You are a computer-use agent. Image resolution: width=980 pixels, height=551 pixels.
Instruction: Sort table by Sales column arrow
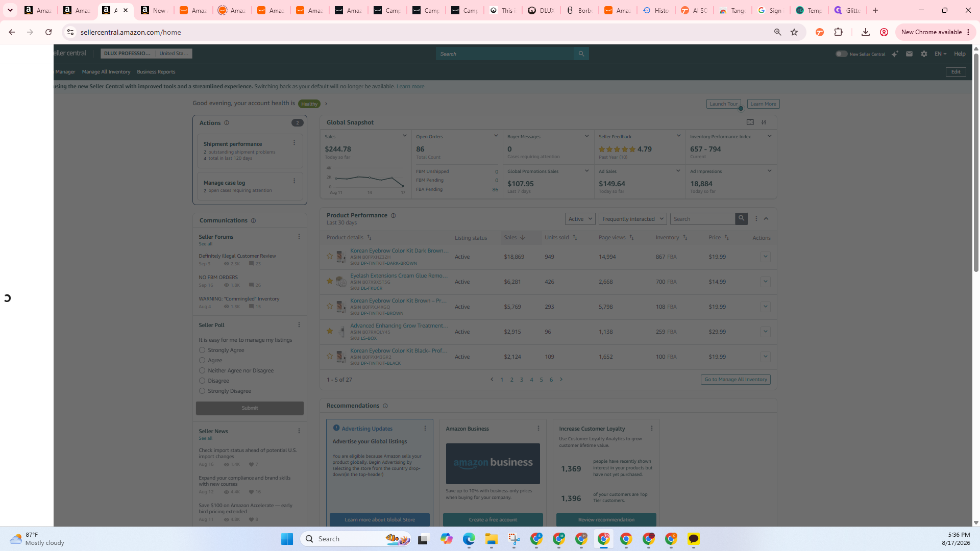[523, 238]
